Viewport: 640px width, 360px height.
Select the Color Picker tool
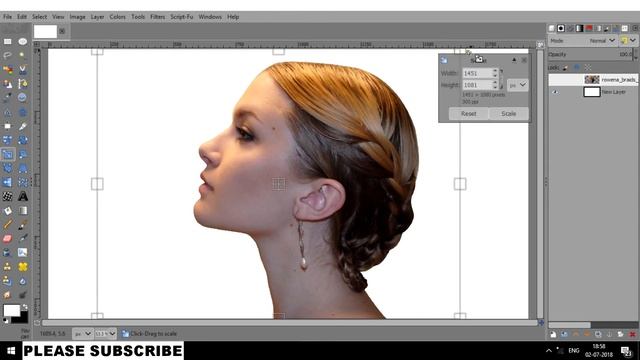click(x=7, y=98)
